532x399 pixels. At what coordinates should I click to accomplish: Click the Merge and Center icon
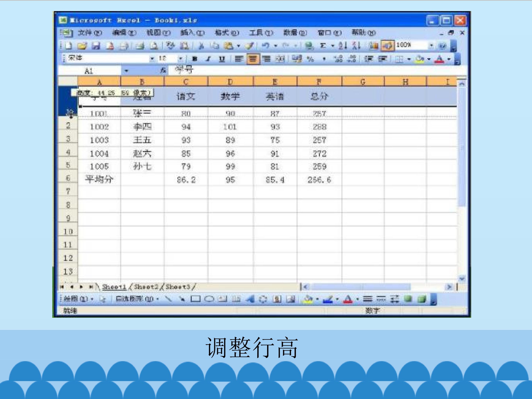click(x=280, y=59)
